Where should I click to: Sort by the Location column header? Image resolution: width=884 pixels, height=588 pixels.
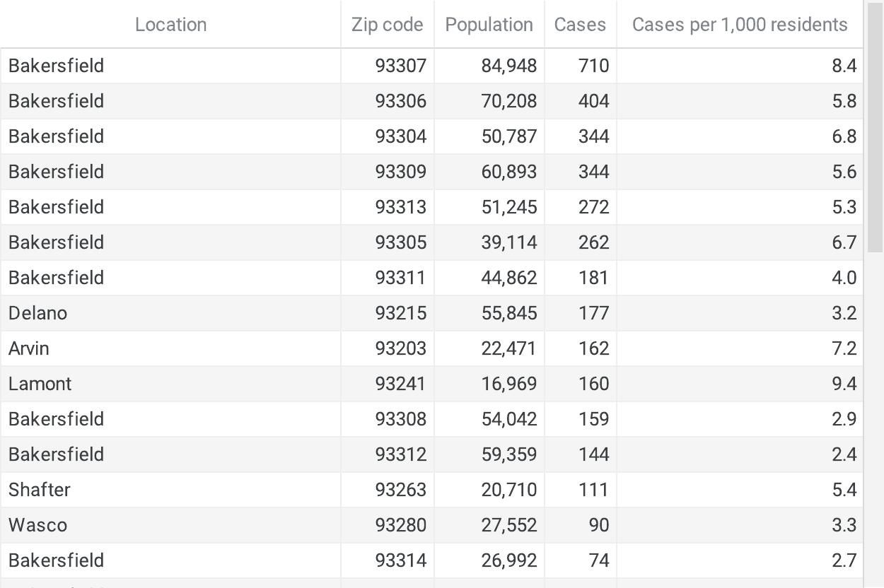(170, 25)
